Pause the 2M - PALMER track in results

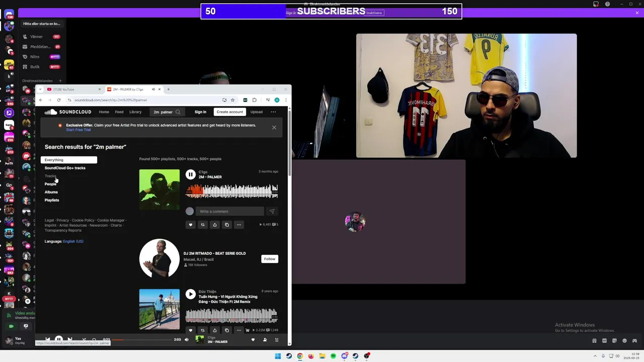coord(190,174)
